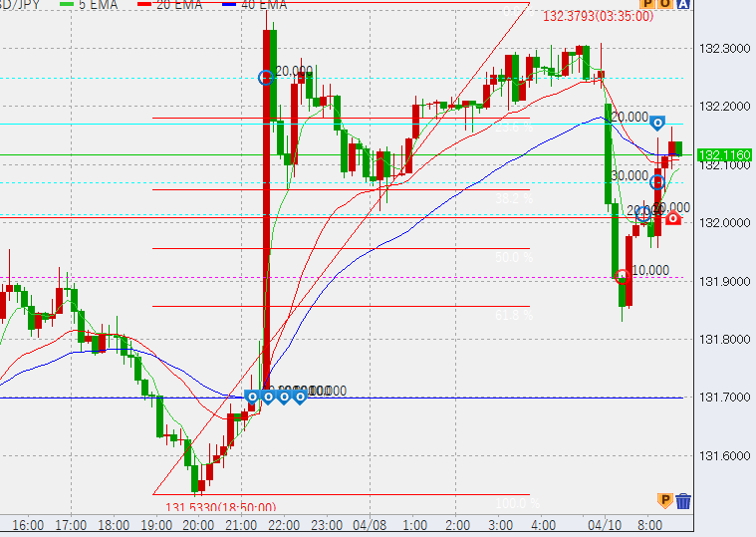Viewport: 756px width, 537px height.
Task: Click the blue circle marker labeled 30,000
Action: tap(657, 181)
